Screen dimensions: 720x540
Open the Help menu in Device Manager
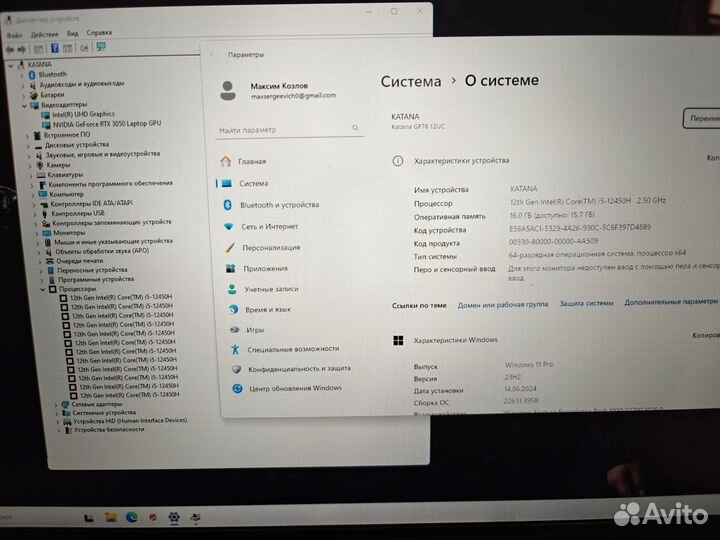tap(99, 33)
